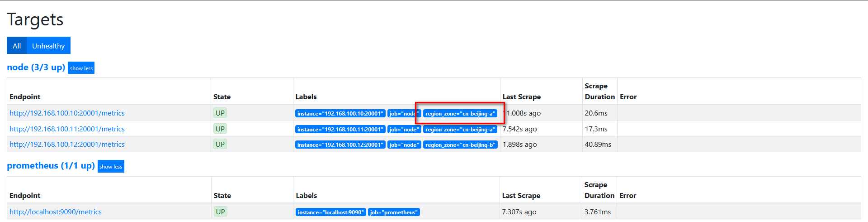Open http://192.168.100.12:20001/metrics endpoint
The image size is (868, 222).
point(67,145)
